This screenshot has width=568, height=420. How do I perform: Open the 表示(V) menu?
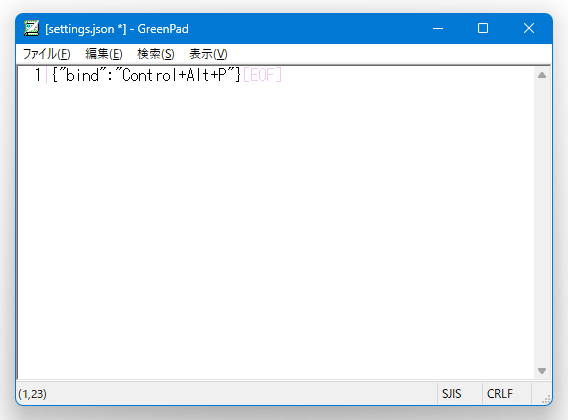(x=208, y=54)
